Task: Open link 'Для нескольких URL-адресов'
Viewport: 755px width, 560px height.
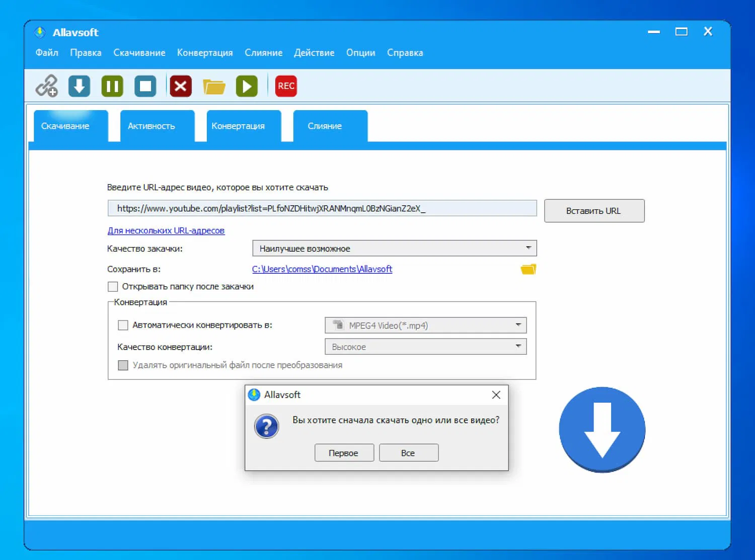Action: point(166,230)
